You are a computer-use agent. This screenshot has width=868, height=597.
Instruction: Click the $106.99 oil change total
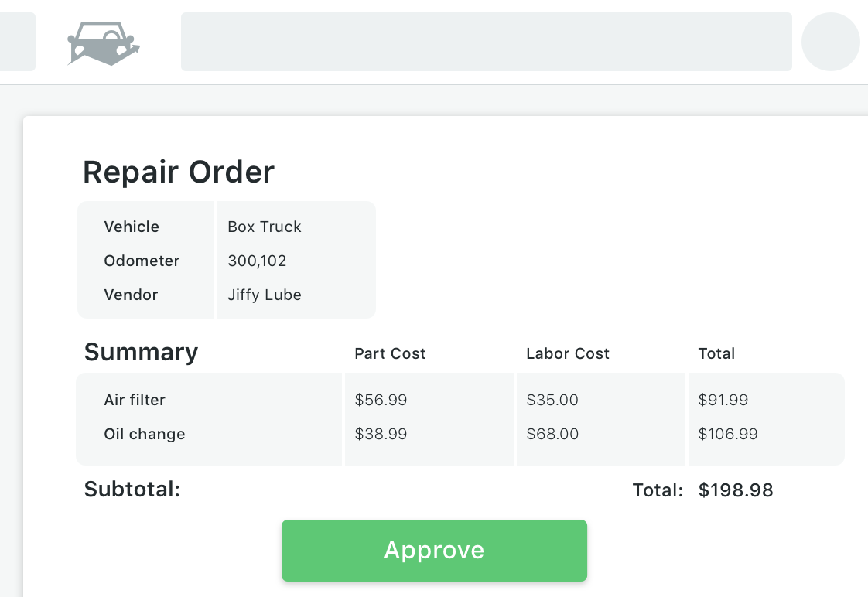(728, 434)
